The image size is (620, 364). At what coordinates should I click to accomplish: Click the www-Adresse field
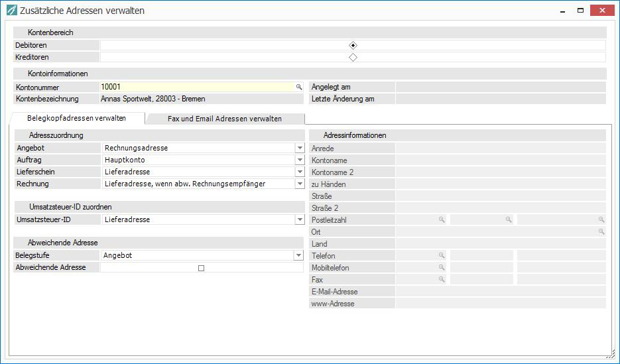tap(501, 303)
